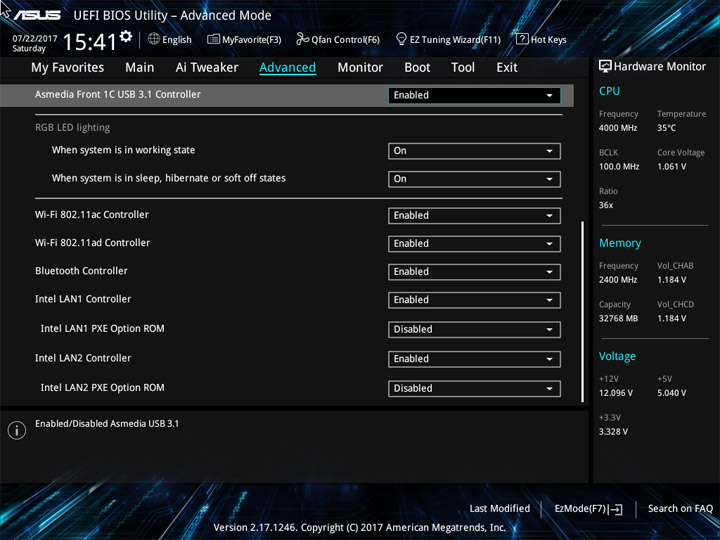Click the Hot Keys question mark icon
Viewport: 720px width, 540px height.
click(522, 39)
